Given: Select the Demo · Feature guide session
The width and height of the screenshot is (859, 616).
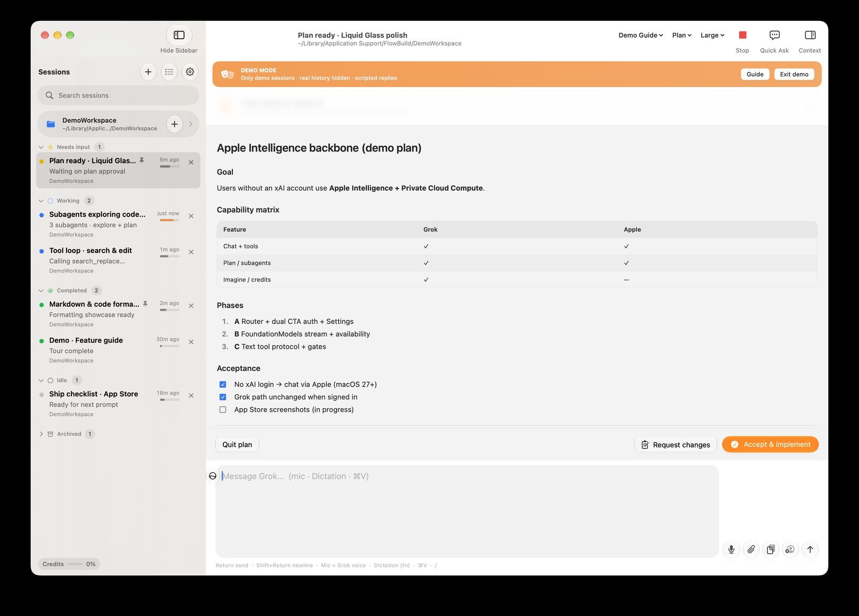Looking at the screenshot, I should click(x=118, y=350).
